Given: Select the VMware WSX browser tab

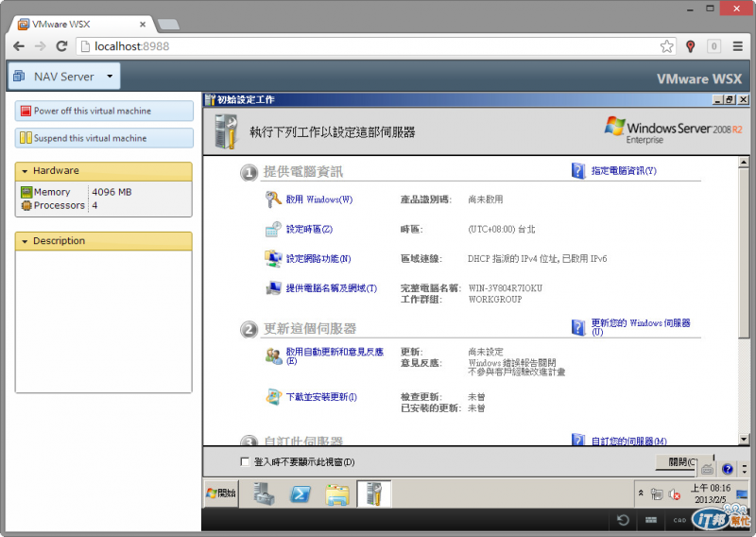Looking at the screenshot, I should click(x=82, y=25).
